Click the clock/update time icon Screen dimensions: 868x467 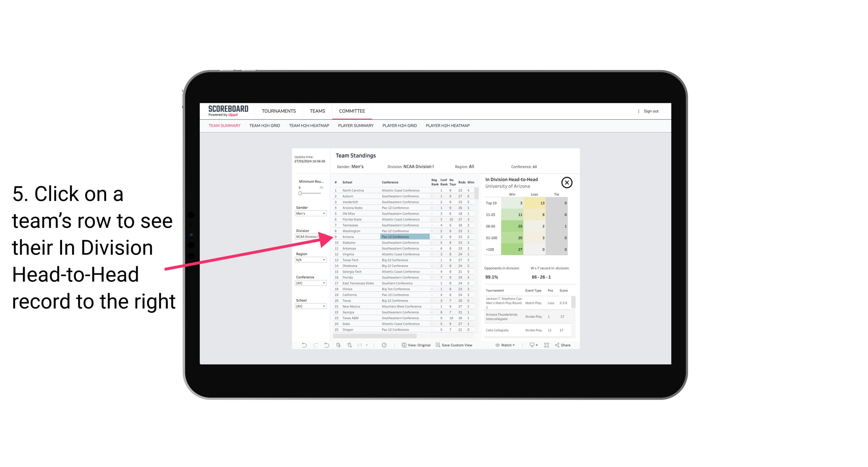[385, 344]
